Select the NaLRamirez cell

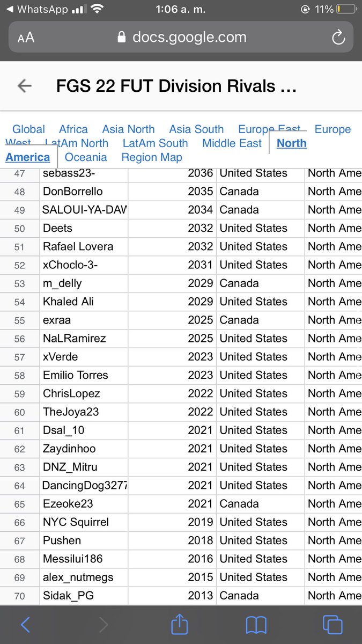click(x=84, y=338)
